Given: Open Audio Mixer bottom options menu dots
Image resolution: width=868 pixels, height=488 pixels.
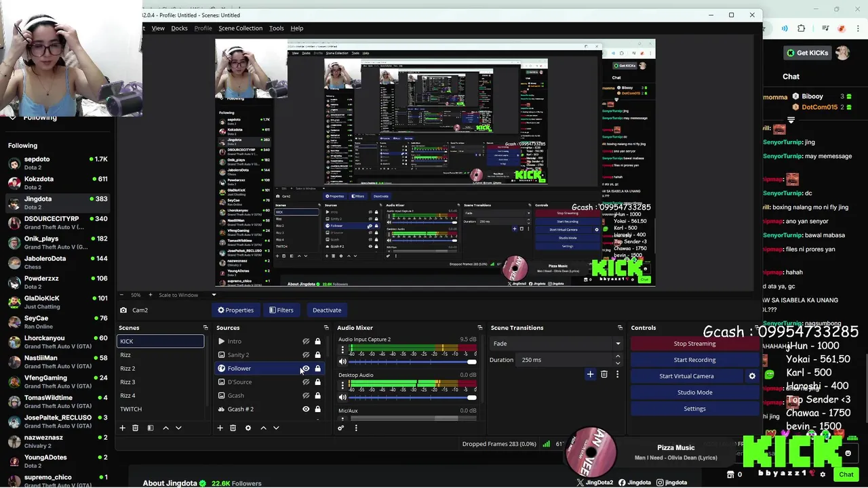Looking at the screenshot, I should coord(356,428).
